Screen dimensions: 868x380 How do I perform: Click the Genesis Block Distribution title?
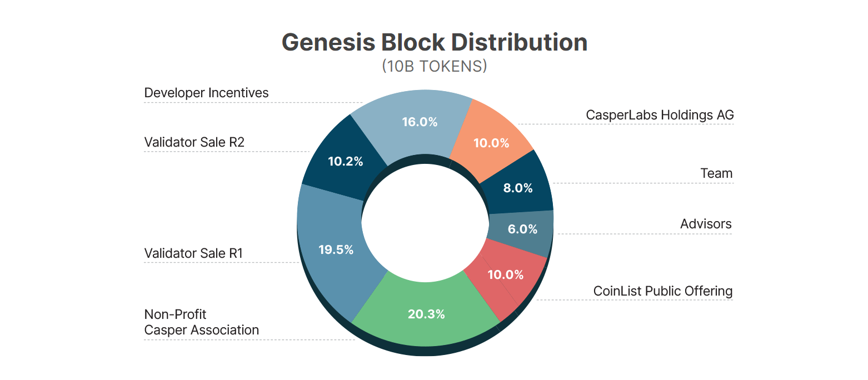435,42
